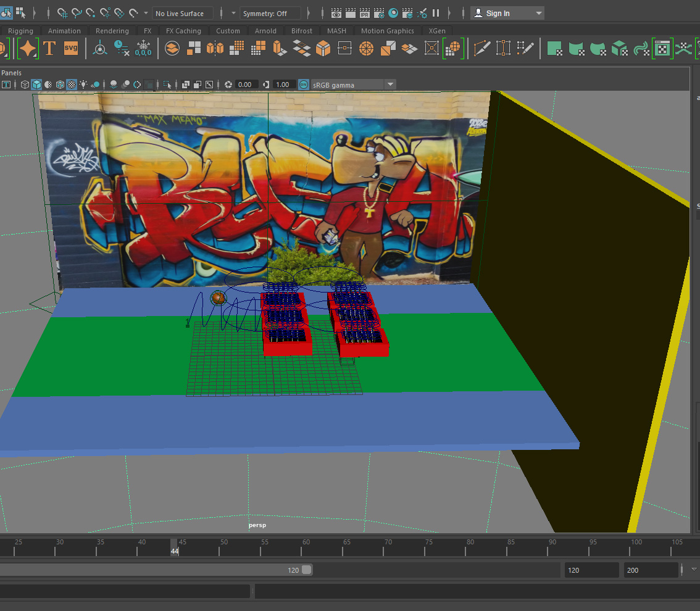Viewport: 700px width, 611px height.
Task: Click the Insert Edge Loop tool icon
Action: 503,48
